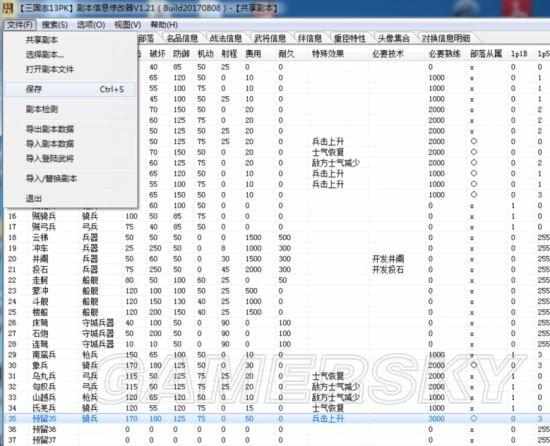Select the 投石 row name
Viewport: 550px width, 446px height.
tap(40, 270)
